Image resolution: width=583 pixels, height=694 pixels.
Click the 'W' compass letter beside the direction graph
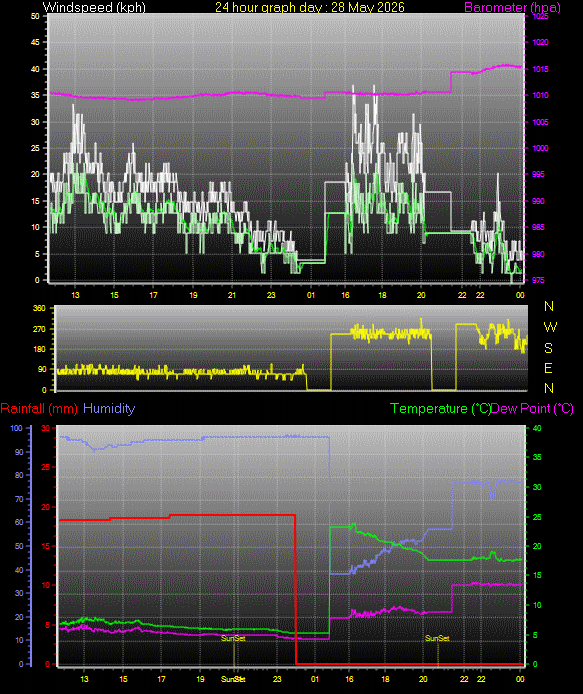[550, 327]
